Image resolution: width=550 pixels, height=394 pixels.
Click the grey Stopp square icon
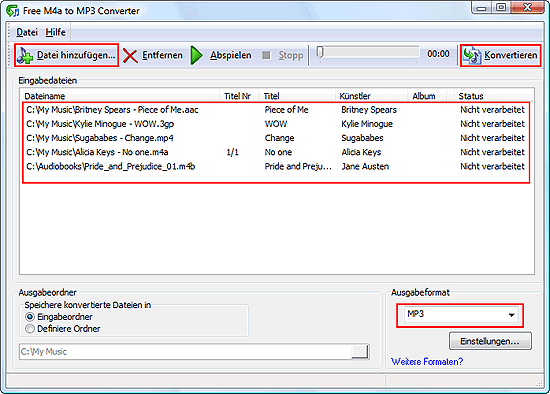point(267,55)
